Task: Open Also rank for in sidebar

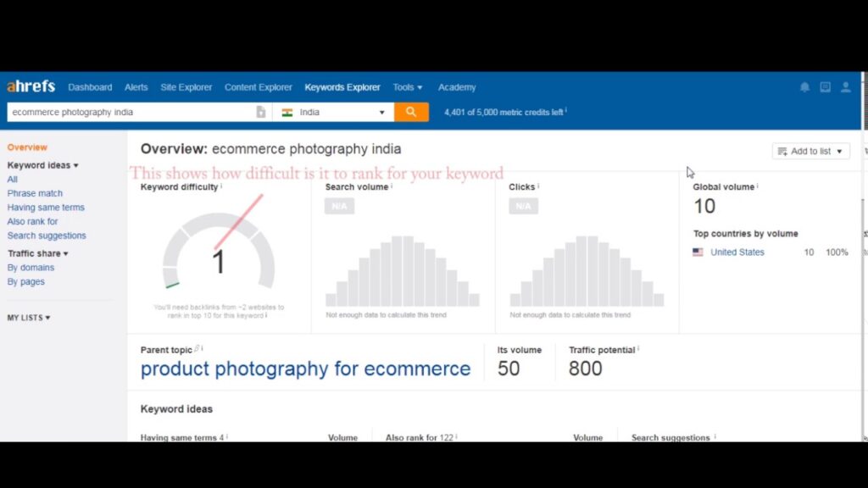Action: (32, 221)
